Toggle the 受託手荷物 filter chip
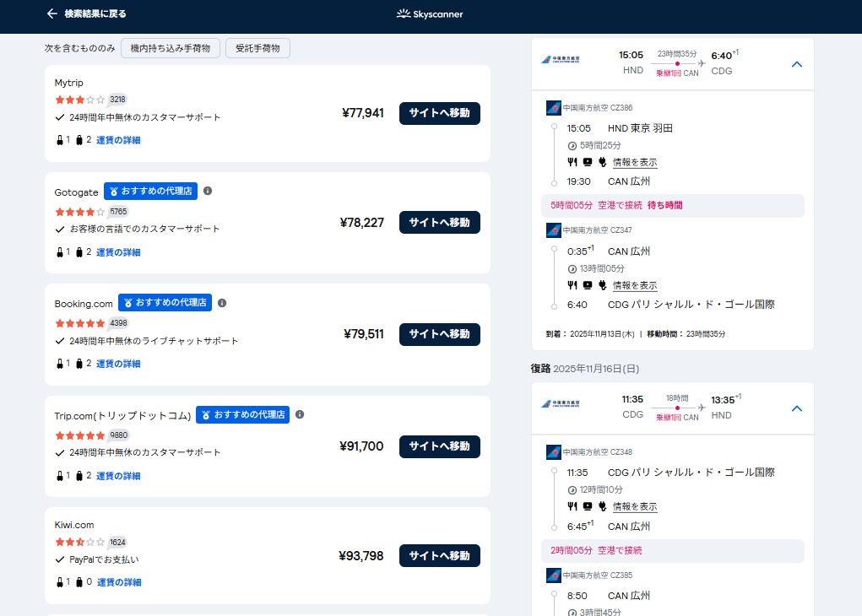 (x=258, y=48)
